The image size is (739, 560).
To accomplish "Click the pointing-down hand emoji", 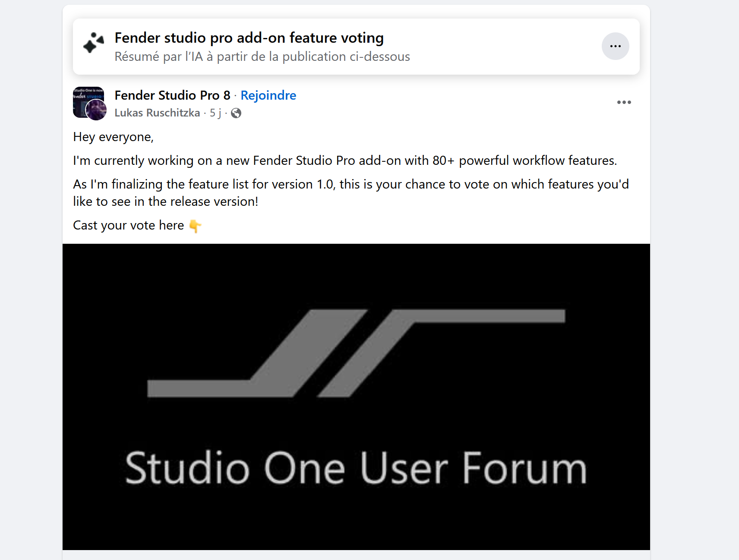I will pyautogui.click(x=195, y=226).
